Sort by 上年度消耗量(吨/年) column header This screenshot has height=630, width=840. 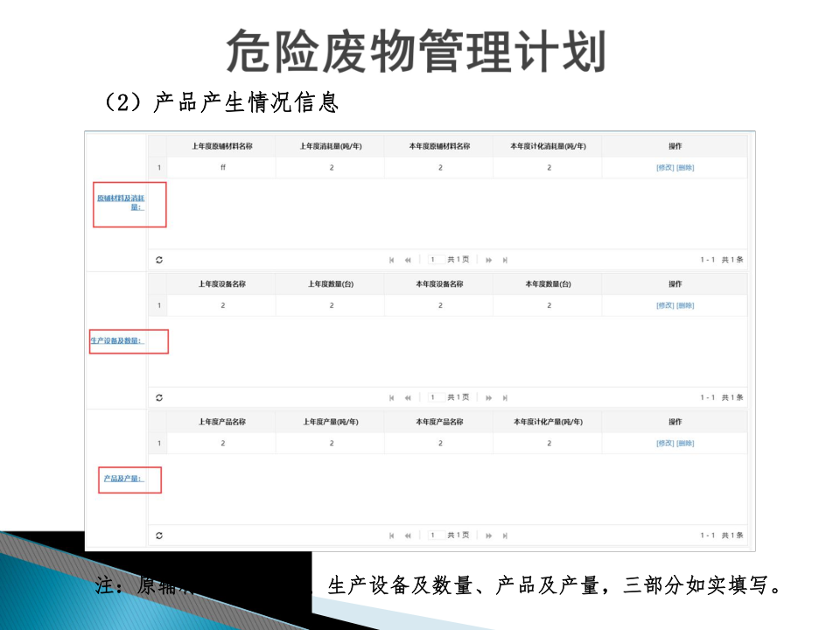[x=331, y=146]
